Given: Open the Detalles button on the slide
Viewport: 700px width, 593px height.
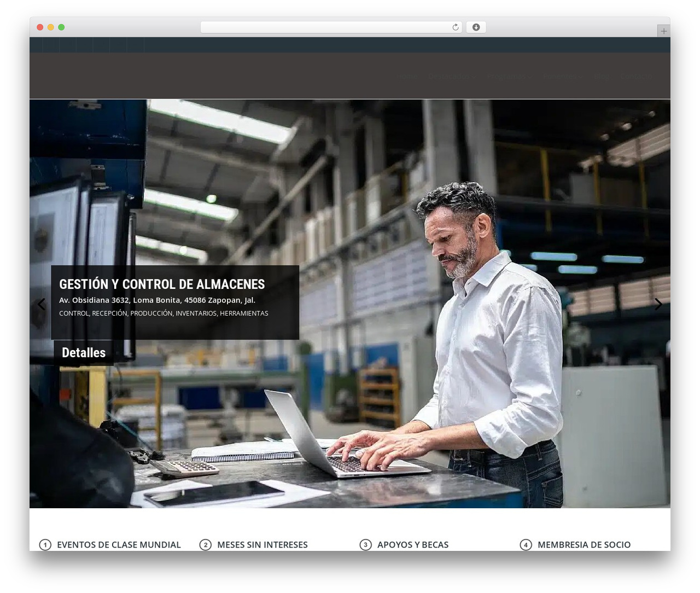Looking at the screenshot, I should click(84, 353).
